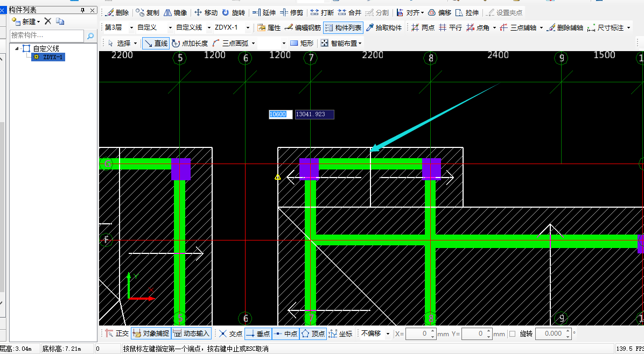Select 两点 two-point auxiliary axis tool
Viewport: 644px width, 354px height.
[x=423, y=27]
